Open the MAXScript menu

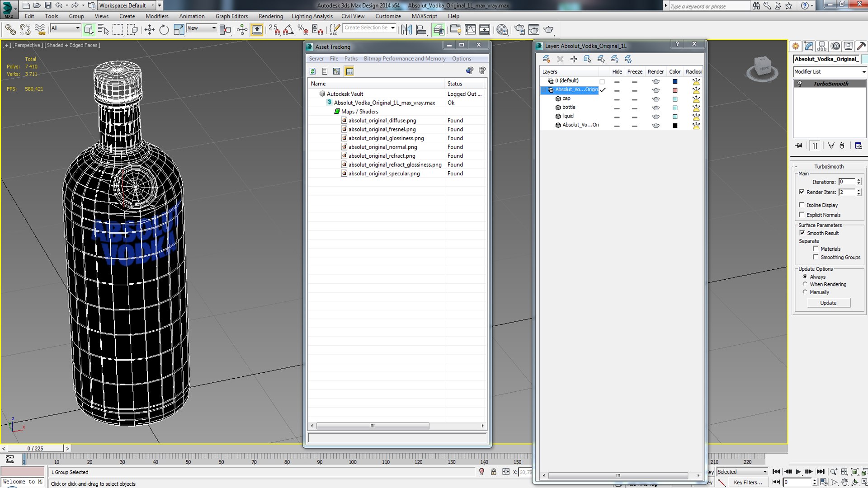coord(424,16)
